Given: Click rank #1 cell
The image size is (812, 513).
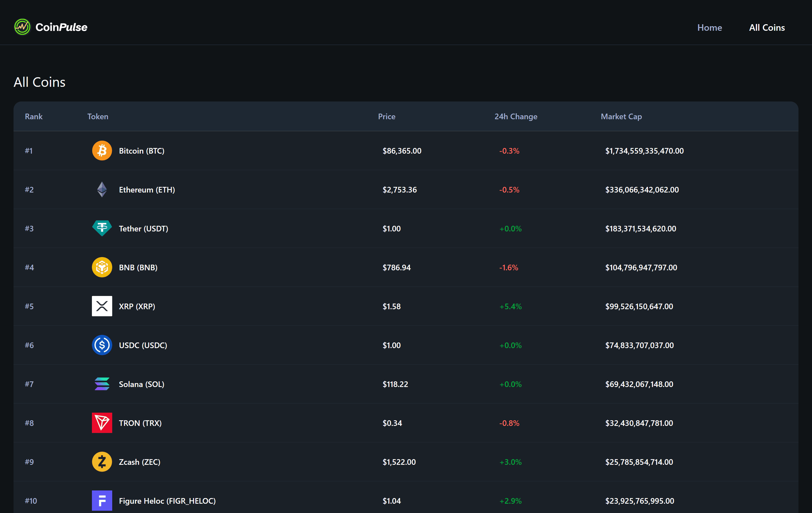Looking at the screenshot, I should [29, 151].
